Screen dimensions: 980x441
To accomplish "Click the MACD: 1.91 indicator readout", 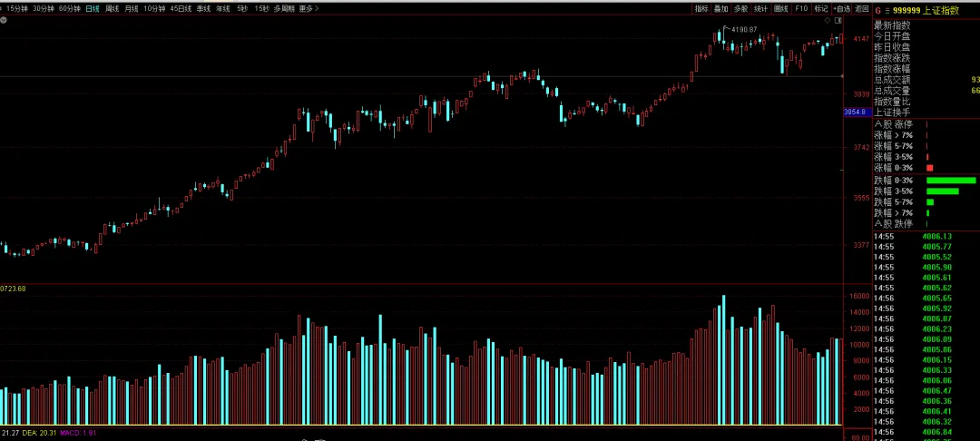I will [78, 432].
